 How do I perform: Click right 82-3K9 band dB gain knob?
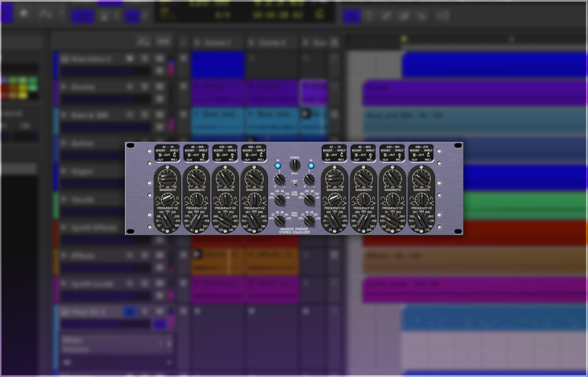coord(364,178)
